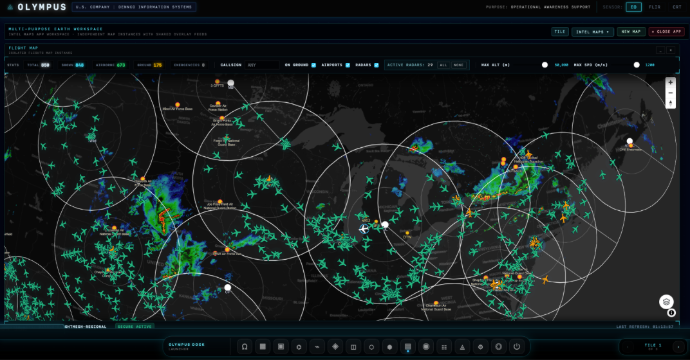Click the SKYMESH-REGIONAL status label
690x360 pixels.
[x=85, y=327]
